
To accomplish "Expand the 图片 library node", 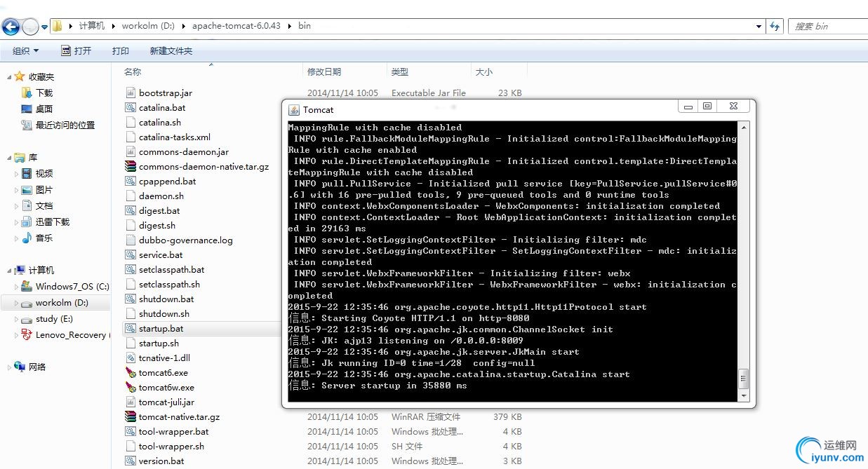I will (17, 190).
